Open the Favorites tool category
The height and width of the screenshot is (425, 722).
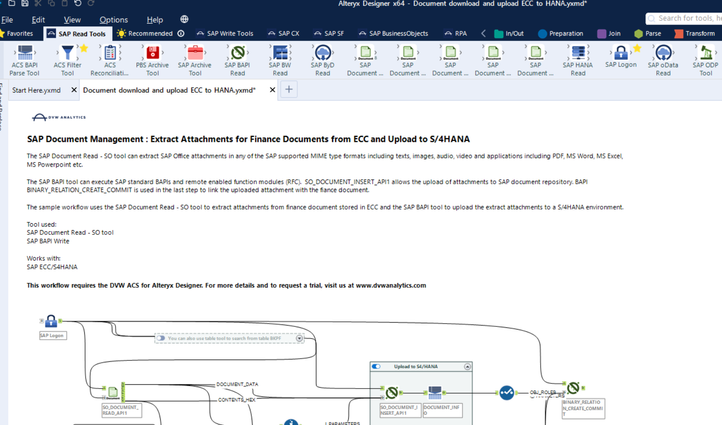click(17, 33)
